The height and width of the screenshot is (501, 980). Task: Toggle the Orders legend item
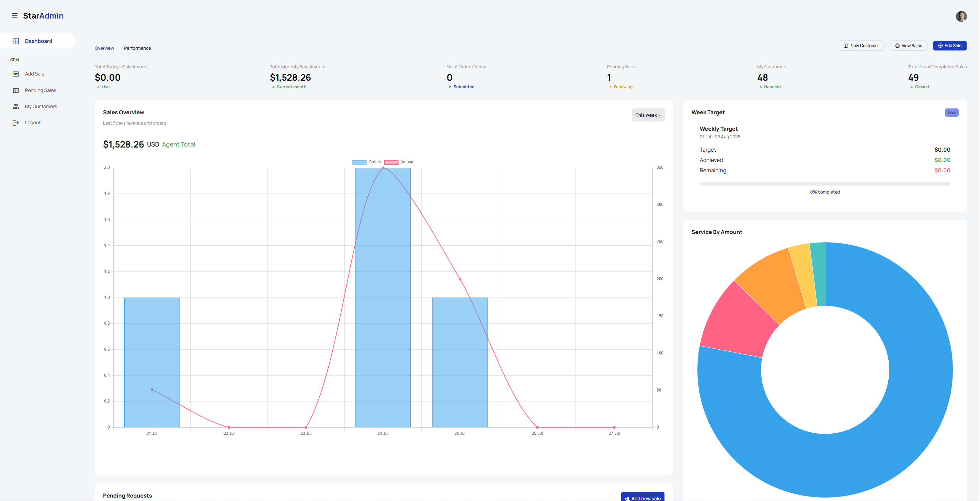pos(366,162)
